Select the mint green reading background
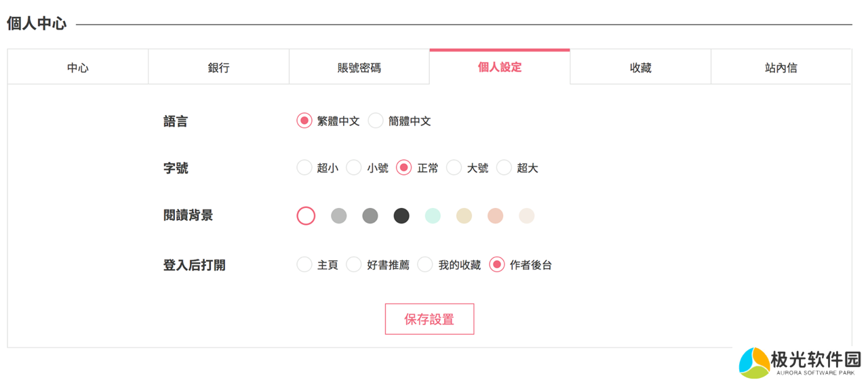868x380 pixels. tap(433, 215)
